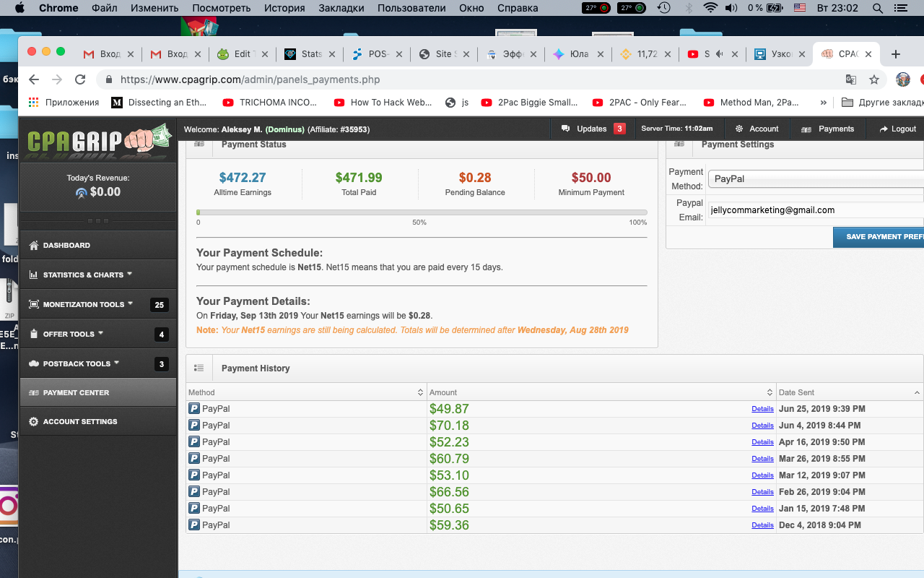This screenshot has width=924, height=578.
Task: Open Details for the Mar 12, 2019 payment
Action: [762, 475]
